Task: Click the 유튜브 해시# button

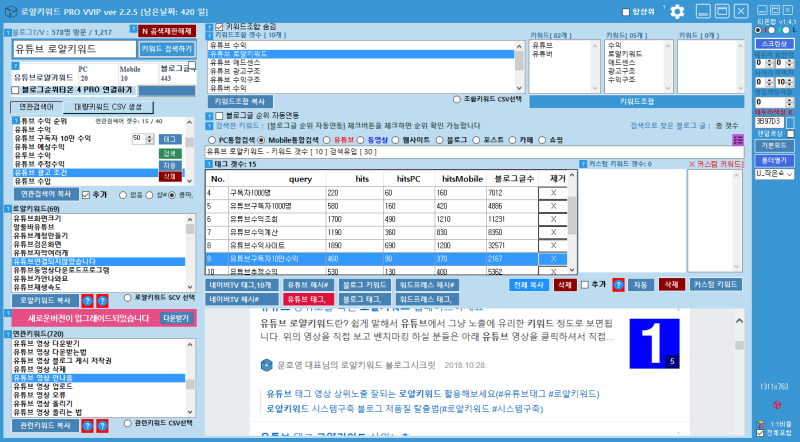Action: point(308,285)
